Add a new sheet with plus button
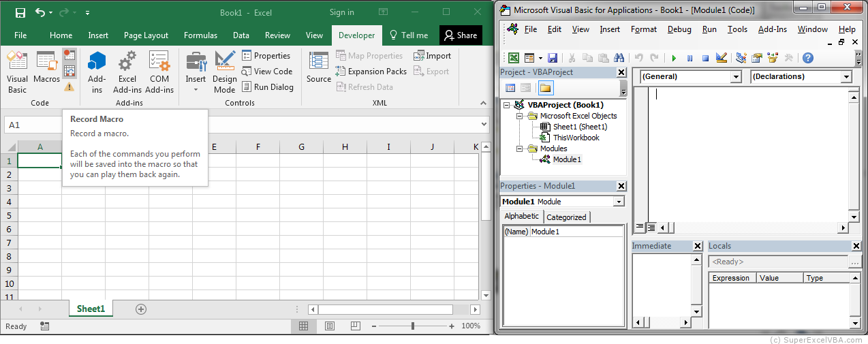Image resolution: width=868 pixels, height=344 pixels. click(141, 309)
